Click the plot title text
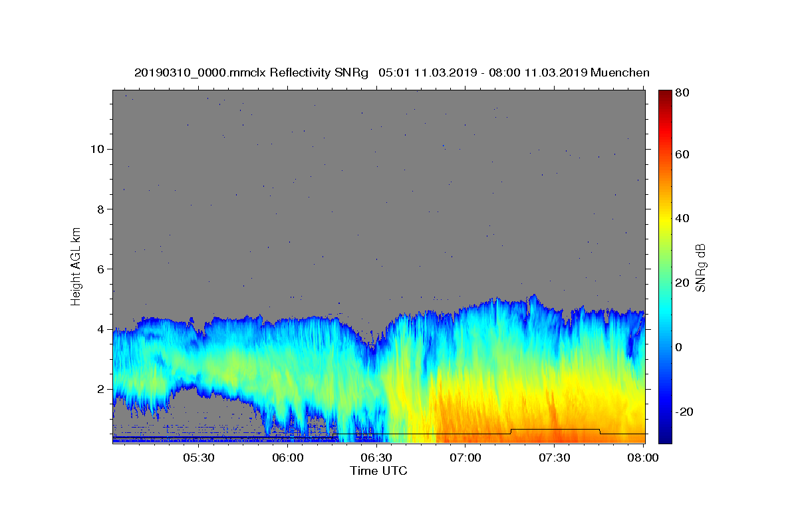 (x=392, y=72)
